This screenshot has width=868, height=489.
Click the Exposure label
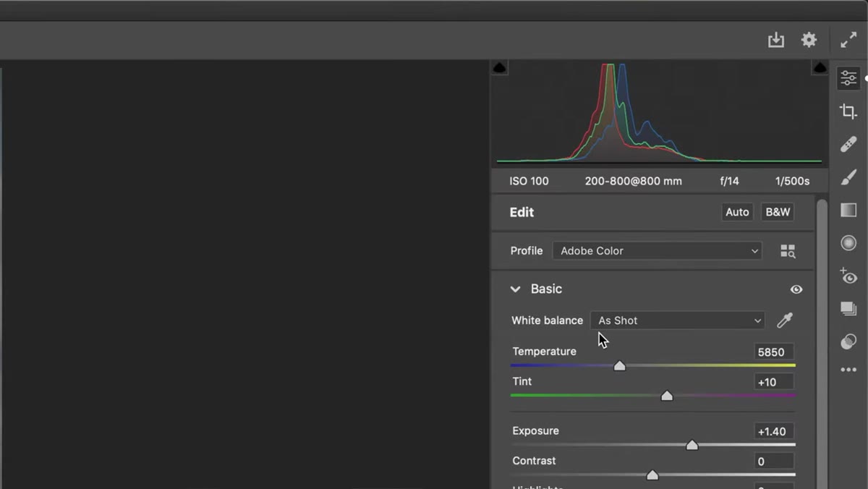coord(536,431)
